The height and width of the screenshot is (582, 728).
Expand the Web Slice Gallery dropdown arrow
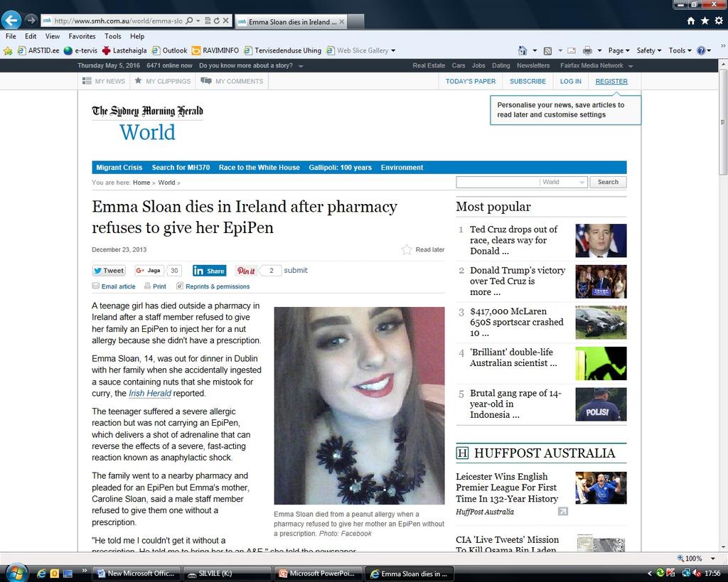point(393,50)
